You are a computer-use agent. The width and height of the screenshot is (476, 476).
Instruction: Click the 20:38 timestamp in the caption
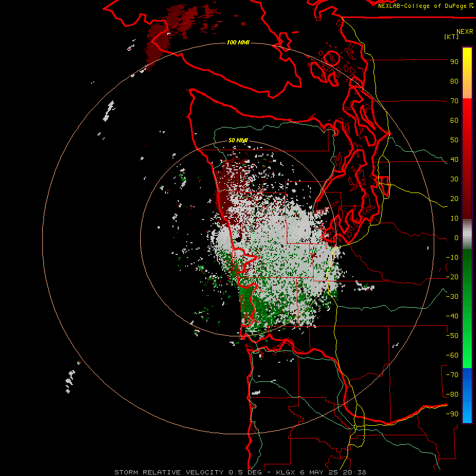pyautogui.click(x=354, y=472)
